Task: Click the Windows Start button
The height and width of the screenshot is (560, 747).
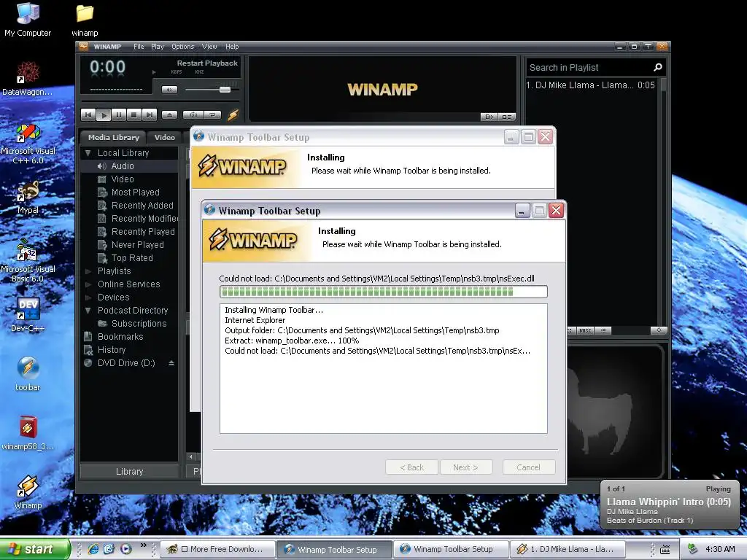Action: (x=35, y=549)
